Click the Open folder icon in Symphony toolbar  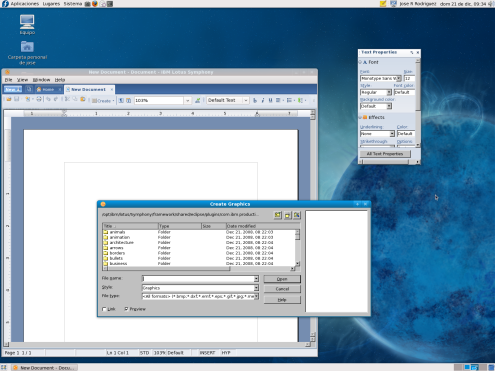coord(9,99)
